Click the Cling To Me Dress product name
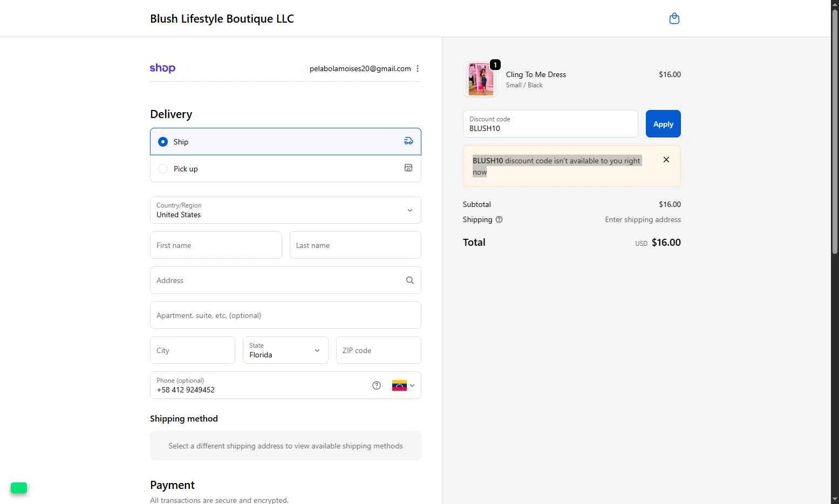The height and width of the screenshot is (504, 839). [x=536, y=74]
